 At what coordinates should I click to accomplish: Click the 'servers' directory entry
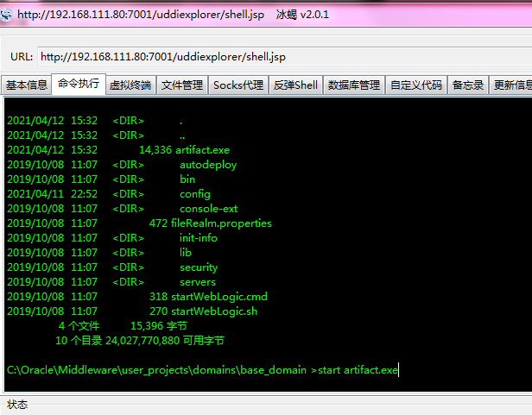click(x=198, y=282)
